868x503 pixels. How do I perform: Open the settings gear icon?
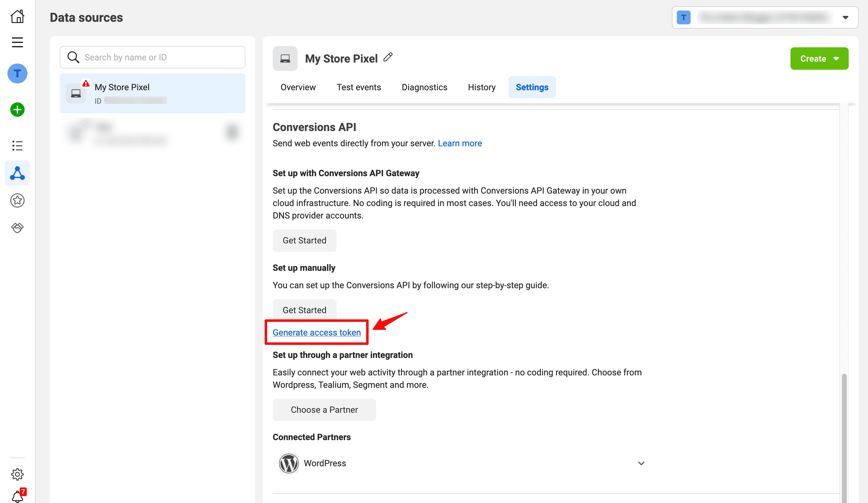click(x=17, y=474)
